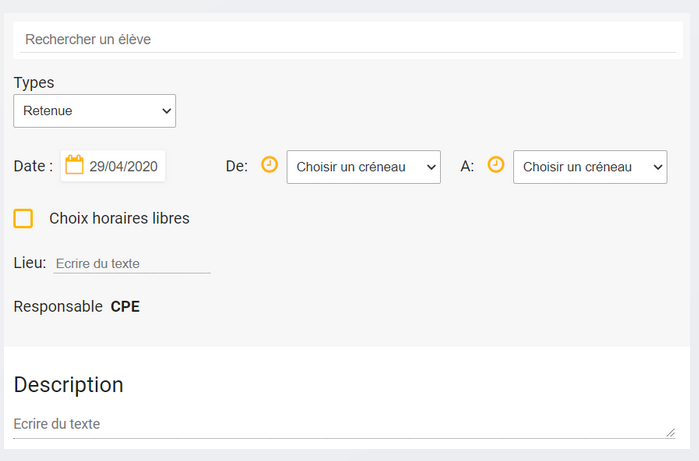The width and height of the screenshot is (699, 461).
Task: Grab the Description textarea resize handle
Action: tap(670, 432)
